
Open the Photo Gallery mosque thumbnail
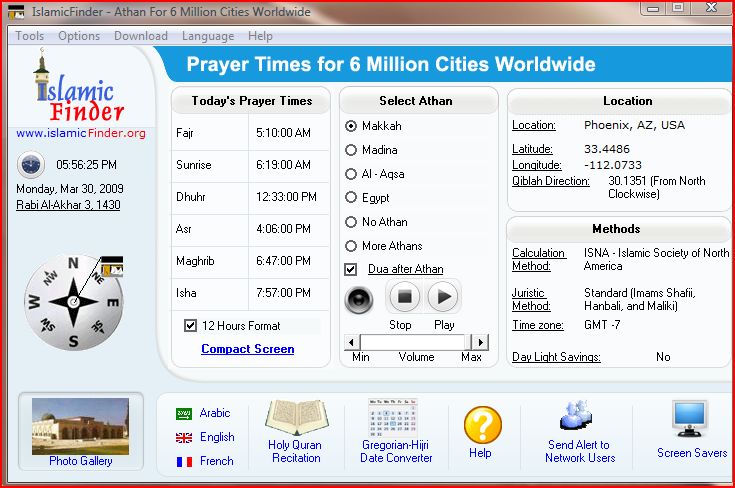coord(80,426)
